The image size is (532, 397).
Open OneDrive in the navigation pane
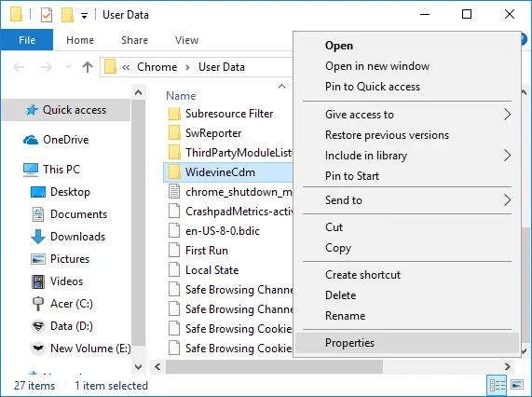coord(66,140)
